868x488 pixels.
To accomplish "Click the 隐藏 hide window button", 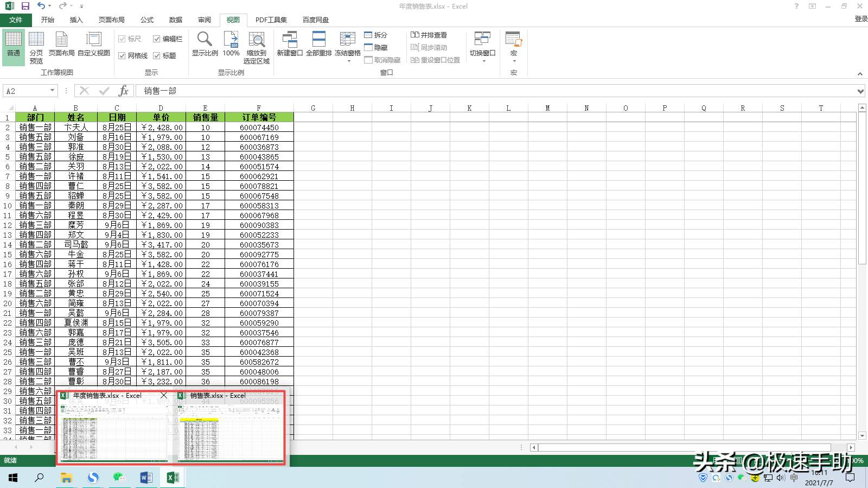I will coord(376,47).
